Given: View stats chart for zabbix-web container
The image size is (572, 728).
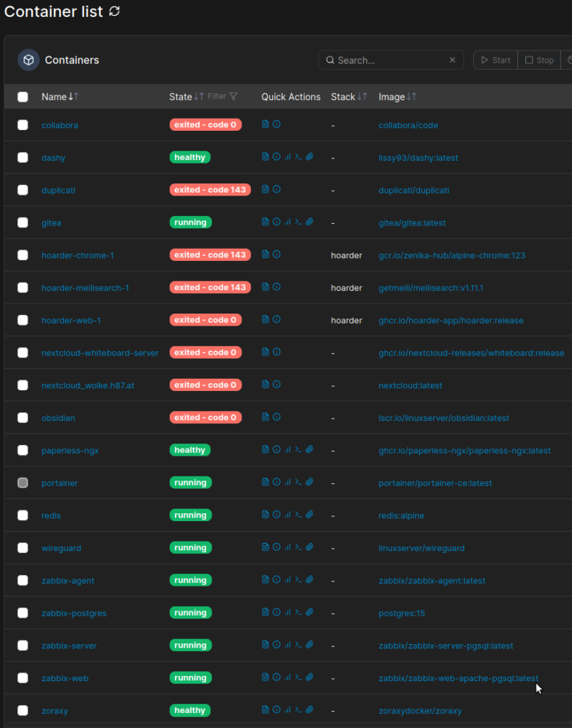Looking at the screenshot, I should pos(288,677).
